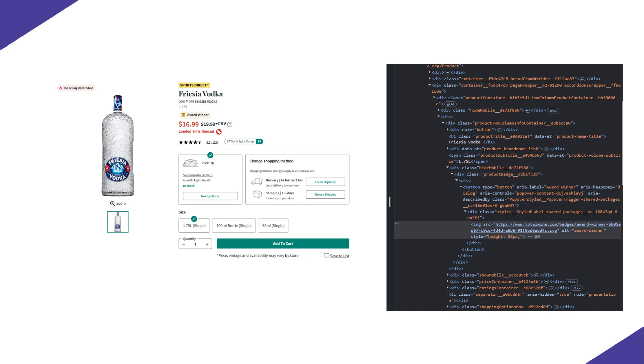Screen dimensions: 644x364
Task: Open the Friesia Vodka brand link
Action: click(x=206, y=101)
